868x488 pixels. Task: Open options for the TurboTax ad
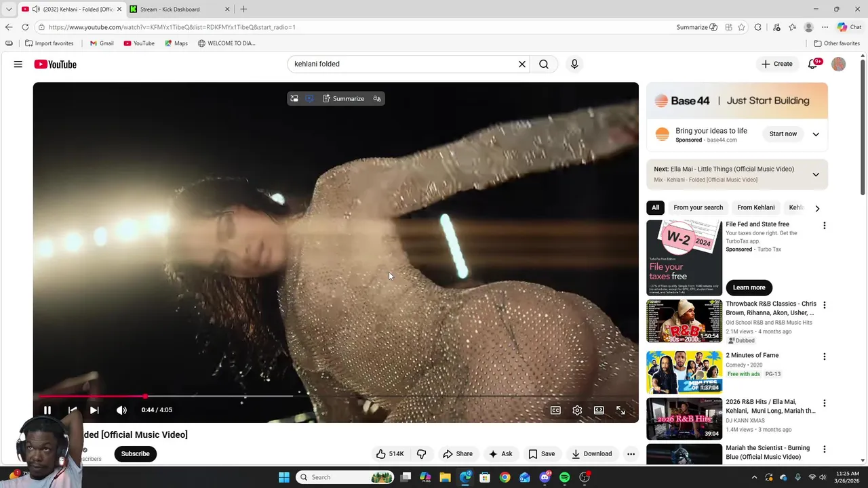[x=825, y=226]
